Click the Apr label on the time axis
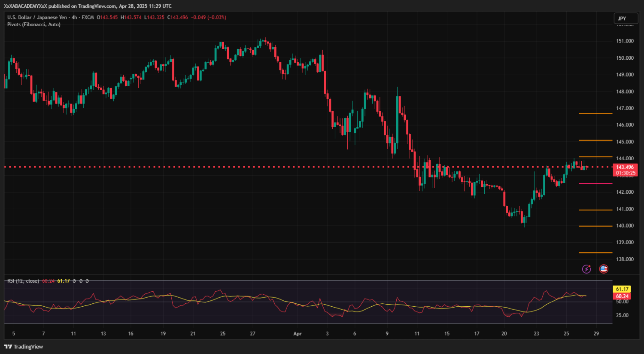 pos(298,334)
